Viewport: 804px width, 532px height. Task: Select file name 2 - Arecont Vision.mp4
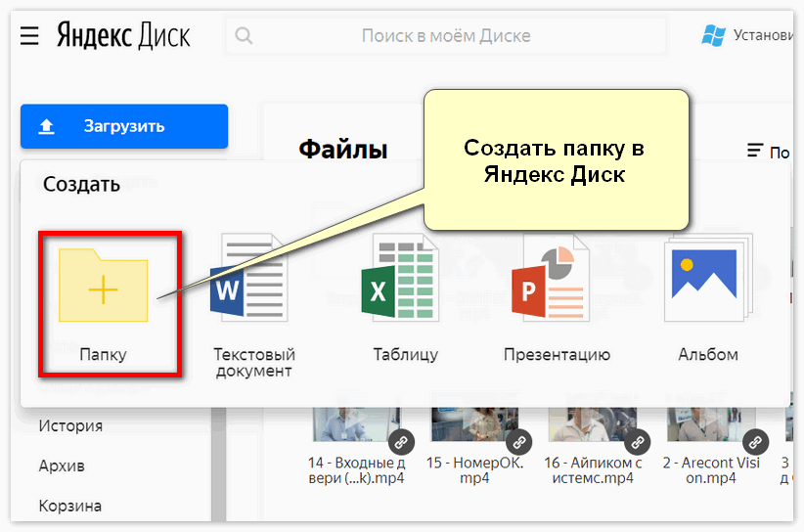(711, 470)
